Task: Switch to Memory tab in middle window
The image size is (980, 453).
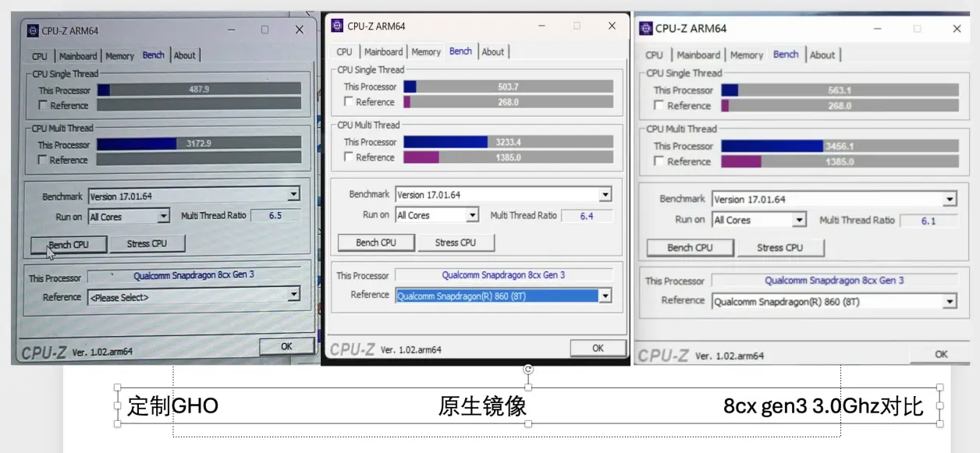Action: tap(426, 52)
